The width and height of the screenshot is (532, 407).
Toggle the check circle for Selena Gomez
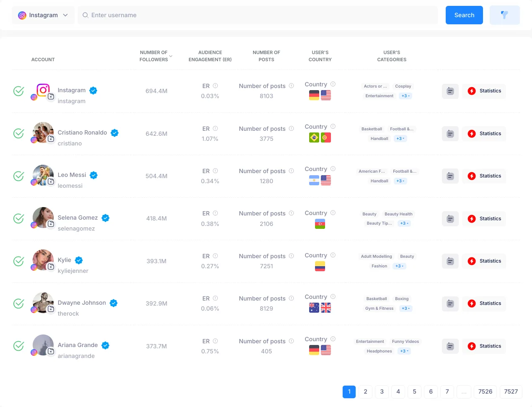[x=18, y=218]
